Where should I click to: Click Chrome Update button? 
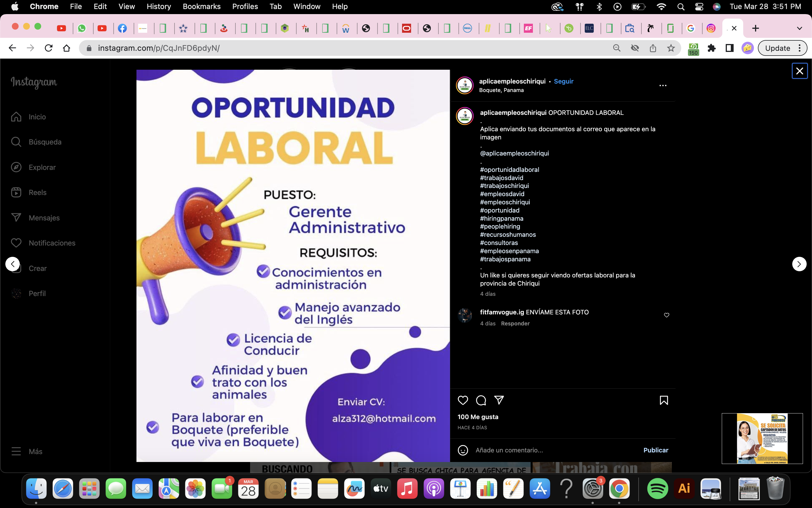click(777, 48)
